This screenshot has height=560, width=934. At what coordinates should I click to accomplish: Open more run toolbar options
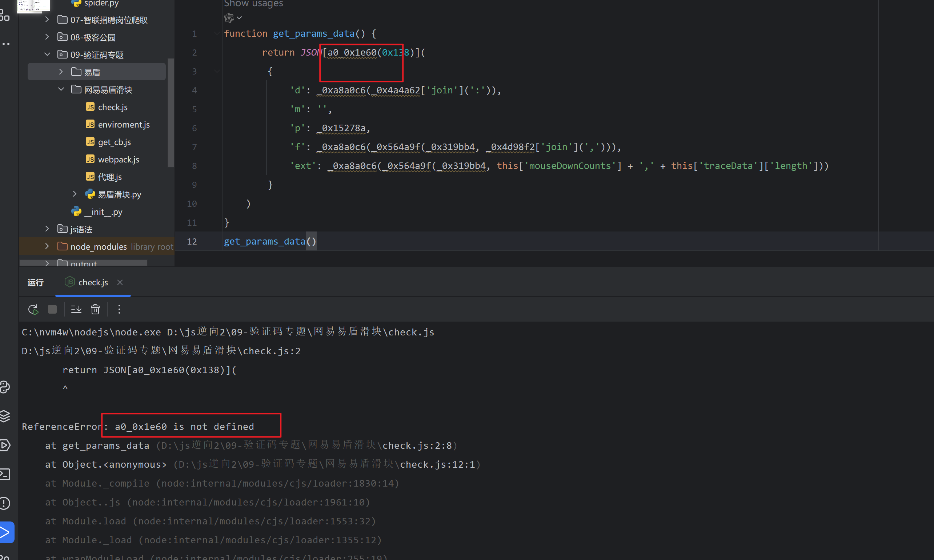[x=119, y=309]
